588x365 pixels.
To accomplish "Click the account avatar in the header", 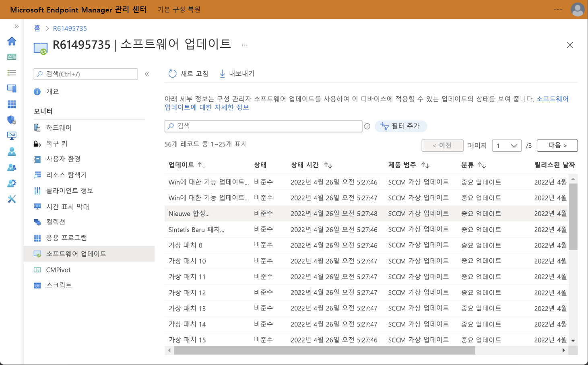I will [x=578, y=10].
